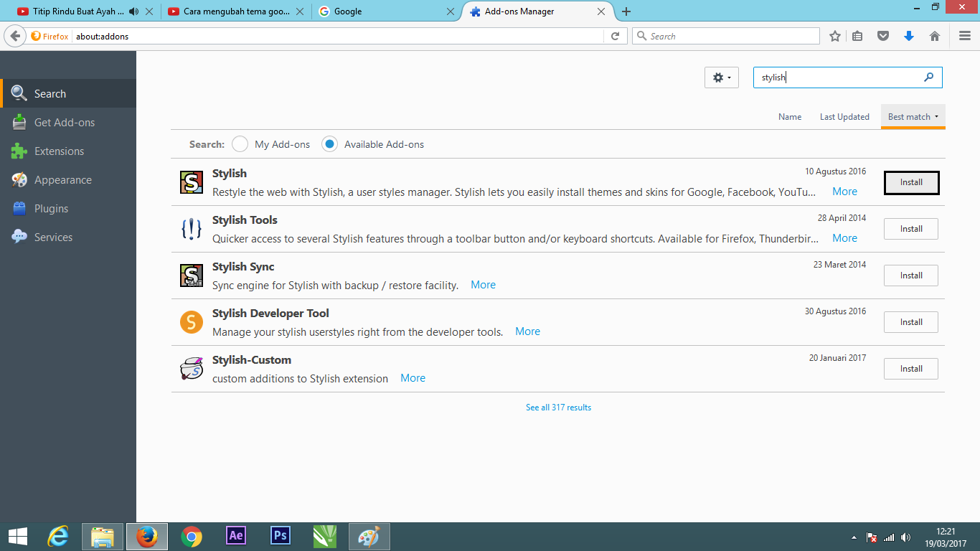The height and width of the screenshot is (551, 980).
Task: Go to the Home page icon
Action: pyautogui.click(x=935, y=36)
